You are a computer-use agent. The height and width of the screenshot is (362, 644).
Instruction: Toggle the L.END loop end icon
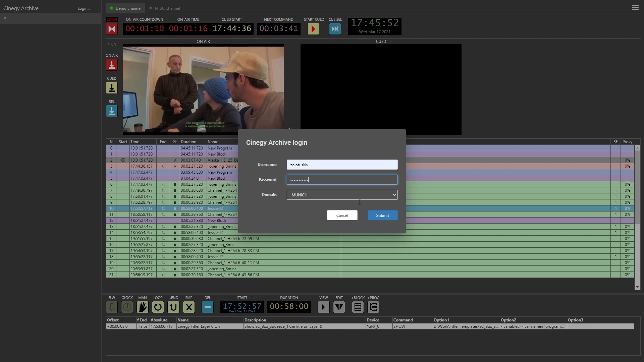pos(173,307)
